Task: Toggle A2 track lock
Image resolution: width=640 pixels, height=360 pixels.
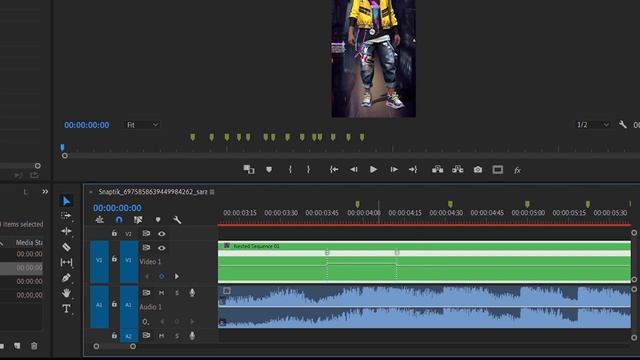Action: click(x=114, y=336)
